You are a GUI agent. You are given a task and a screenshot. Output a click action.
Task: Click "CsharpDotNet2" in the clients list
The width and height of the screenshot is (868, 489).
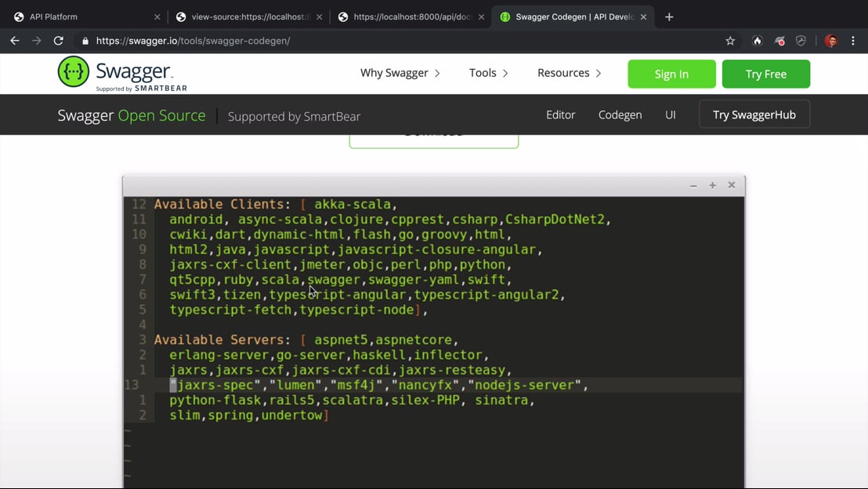tap(555, 219)
